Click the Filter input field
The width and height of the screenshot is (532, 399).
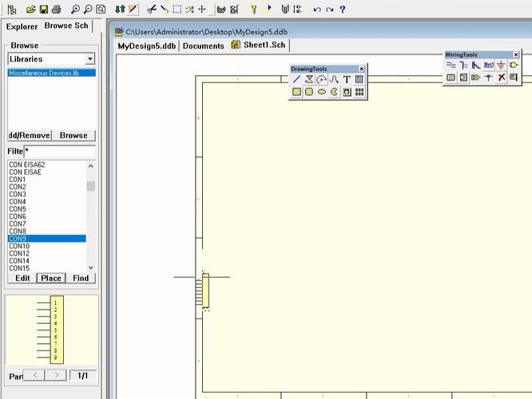point(59,151)
